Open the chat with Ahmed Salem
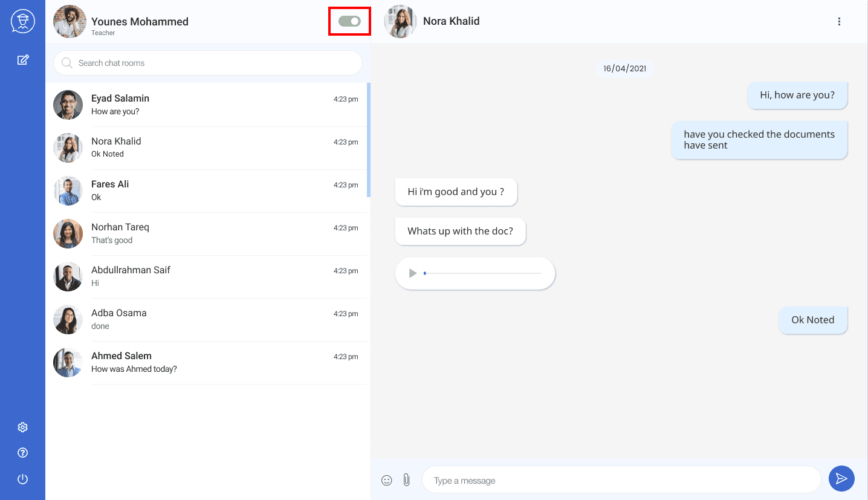 (207, 362)
